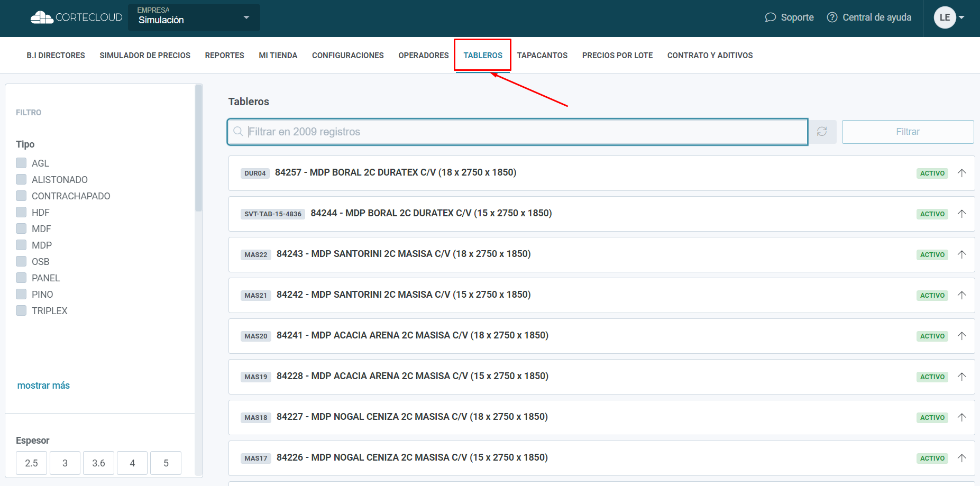
Task: Select the TABLEROS tab
Action: (483, 56)
